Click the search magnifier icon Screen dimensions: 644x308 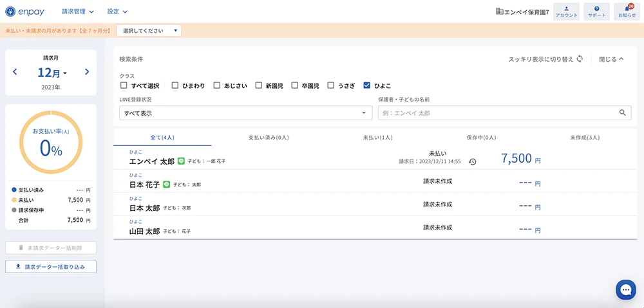[x=623, y=113]
